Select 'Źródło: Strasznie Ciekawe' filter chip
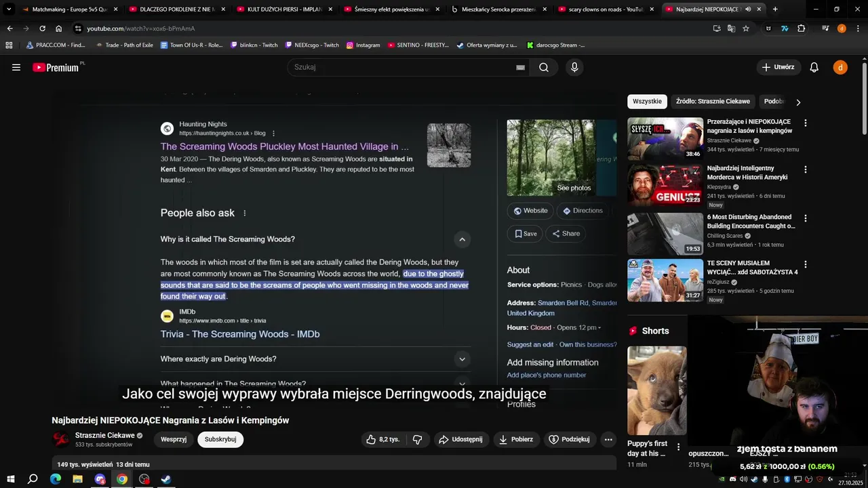 pyautogui.click(x=713, y=101)
